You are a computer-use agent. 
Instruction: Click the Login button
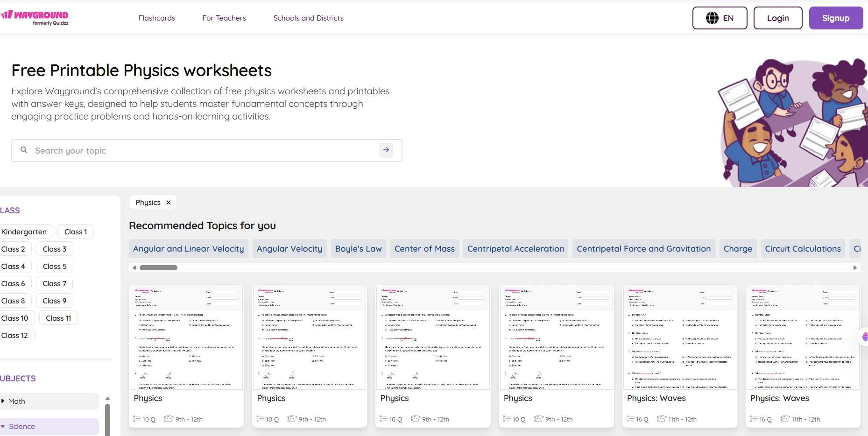777,18
